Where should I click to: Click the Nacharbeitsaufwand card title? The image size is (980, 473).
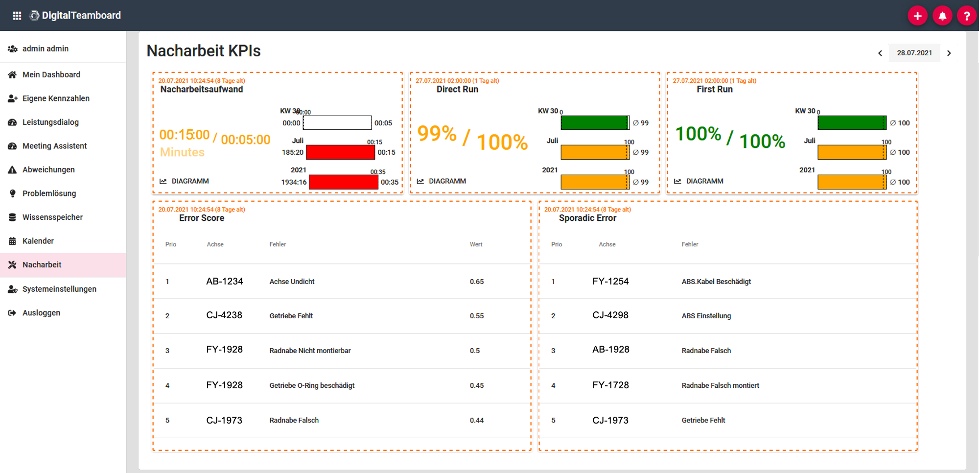tap(202, 90)
